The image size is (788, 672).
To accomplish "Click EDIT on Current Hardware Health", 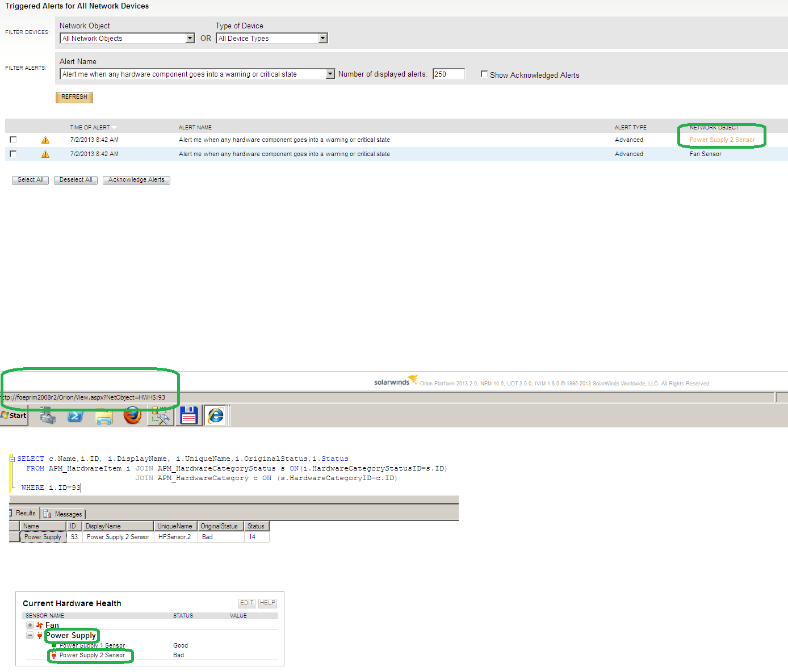I will click(x=247, y=603).
